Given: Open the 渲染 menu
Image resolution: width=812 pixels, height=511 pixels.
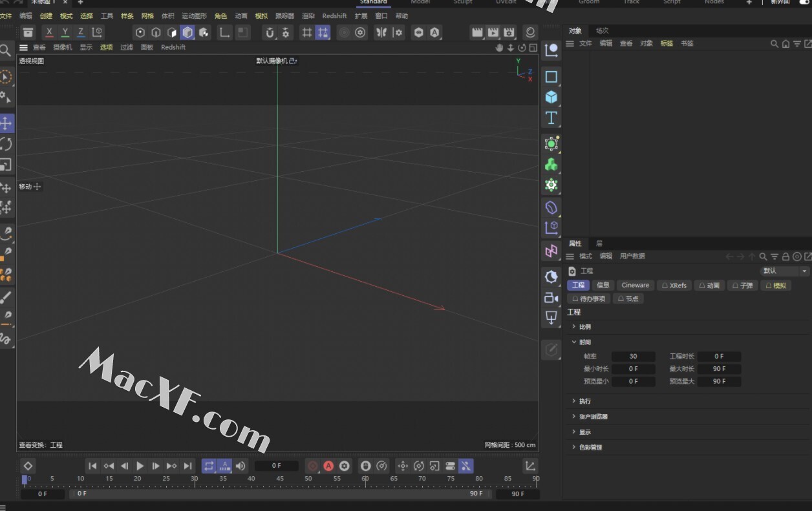Looking at the screenshot, I should [x=308, y=16].
